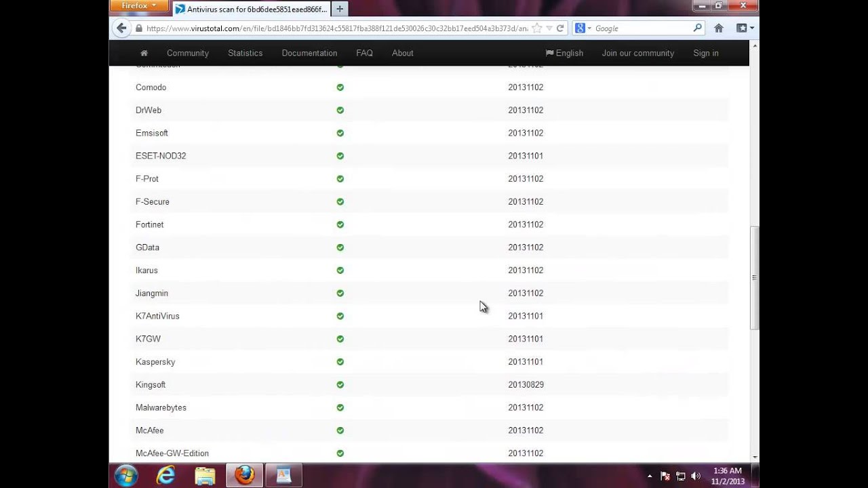Open the Firefox application menu button

click(138, 6)
